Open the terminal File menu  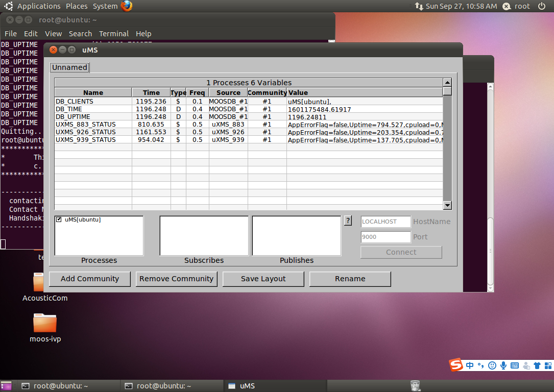pyautogui.click(x=11, y=34)
